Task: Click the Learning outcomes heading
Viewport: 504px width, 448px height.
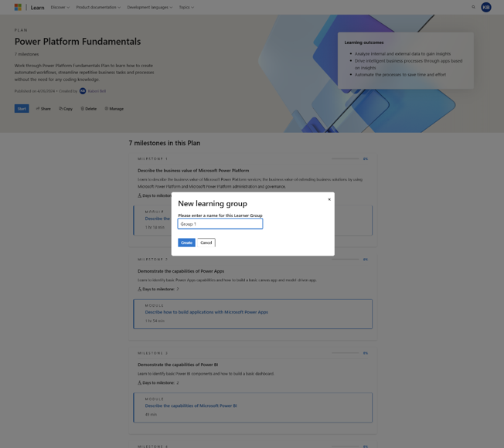Action: pyautogui.click(x=364, y=42)
